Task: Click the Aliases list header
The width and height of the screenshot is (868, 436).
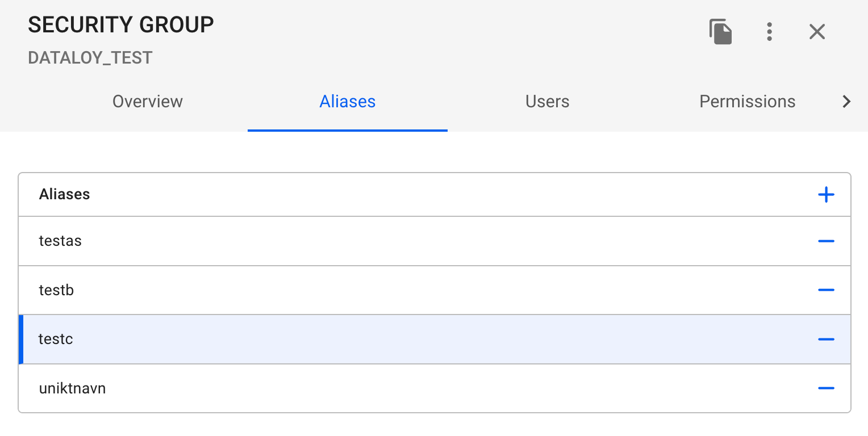Action: click(65, 194)
